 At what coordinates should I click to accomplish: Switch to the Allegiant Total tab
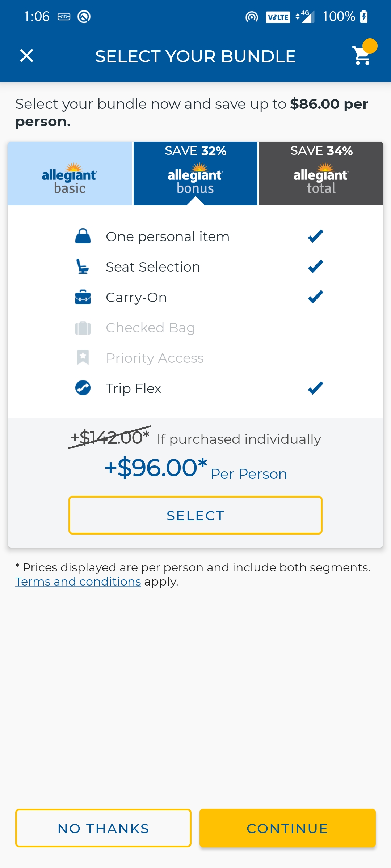pyautogui.click(x=321, y=174)
